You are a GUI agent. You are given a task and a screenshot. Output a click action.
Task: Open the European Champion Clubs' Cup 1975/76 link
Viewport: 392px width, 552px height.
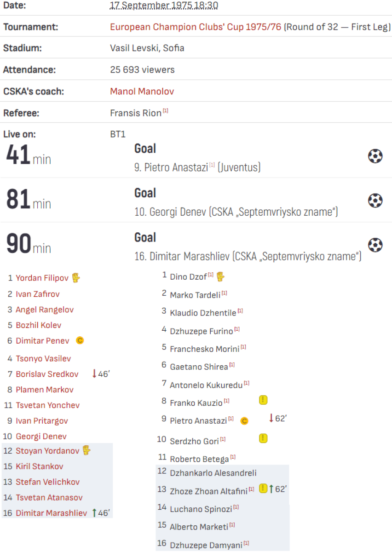click(x=196, y=27)
